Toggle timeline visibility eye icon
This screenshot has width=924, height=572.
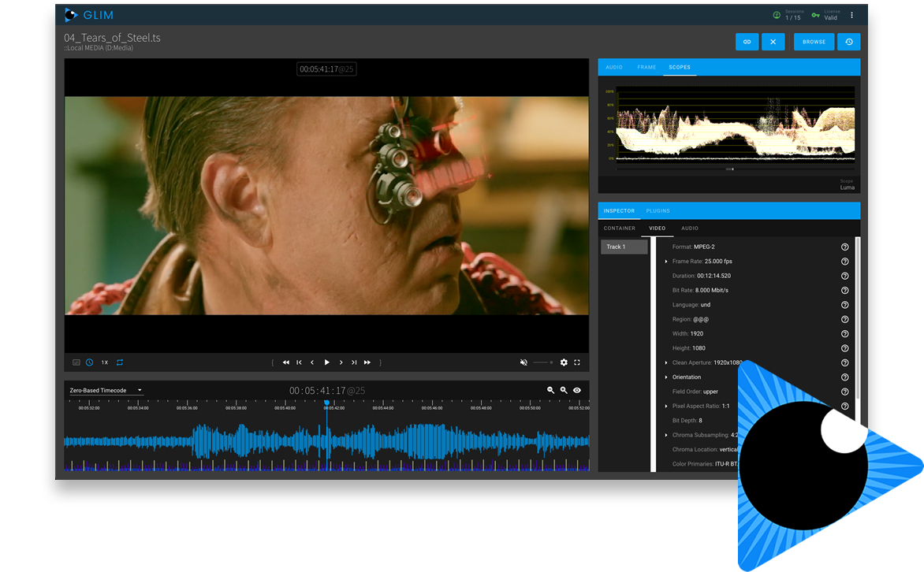[x=577, y=390]
